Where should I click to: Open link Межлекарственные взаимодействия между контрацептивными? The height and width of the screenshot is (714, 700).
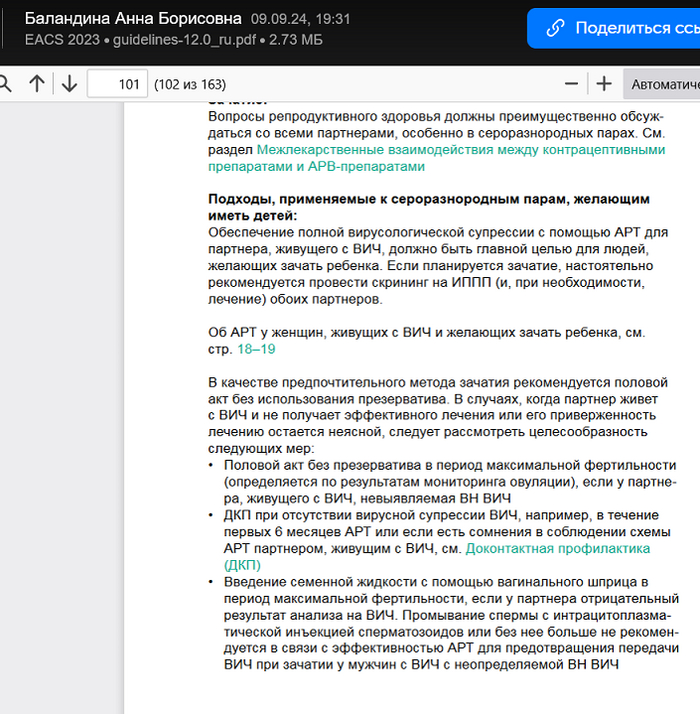click(461, 150)
